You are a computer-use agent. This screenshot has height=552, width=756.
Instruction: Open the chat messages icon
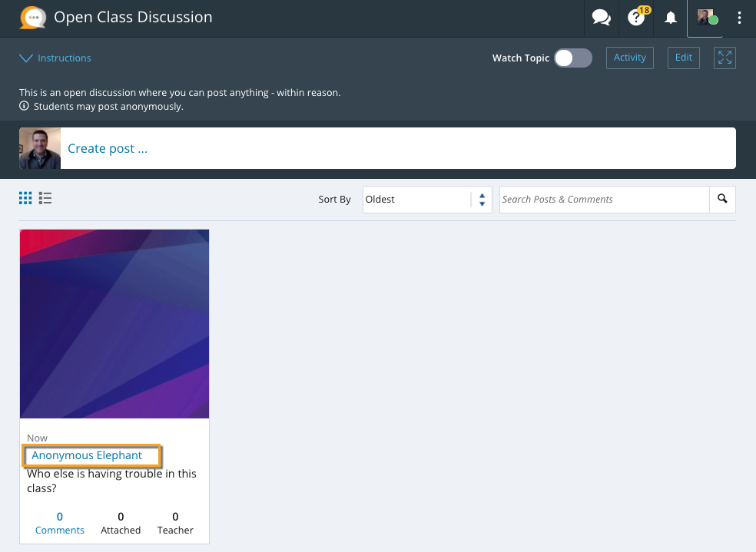tap(601, 18)
